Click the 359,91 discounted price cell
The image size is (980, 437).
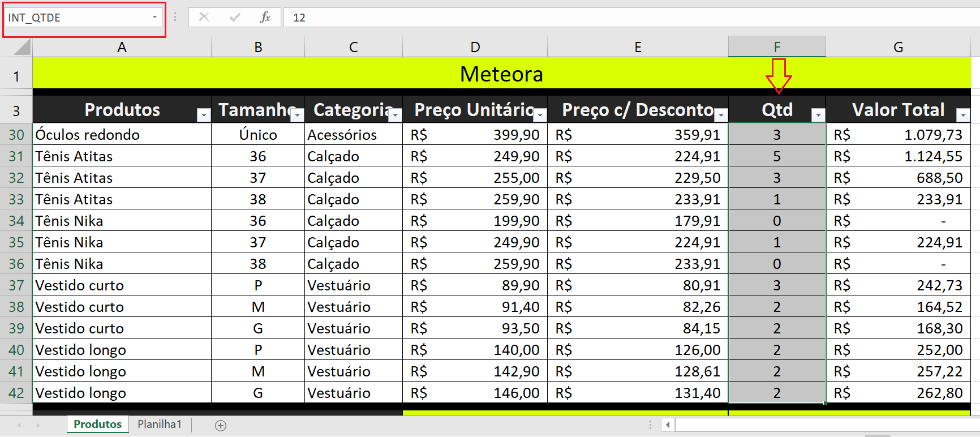click(638, 135)
